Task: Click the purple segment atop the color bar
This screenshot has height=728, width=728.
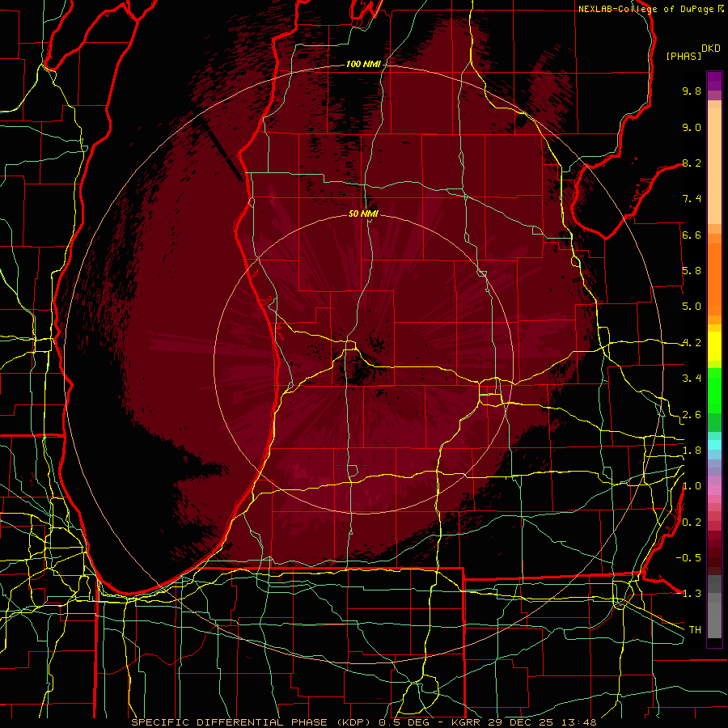Action: point(714,81)
